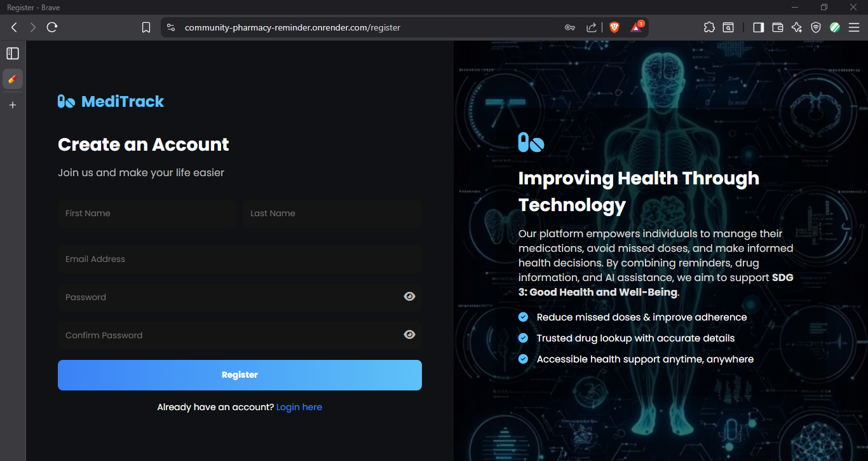The width and height of the screenshot is (868, 461).
Task: Open Brave Rewards triangle icon
Action: pyautogui.click(x=637, y=27)
